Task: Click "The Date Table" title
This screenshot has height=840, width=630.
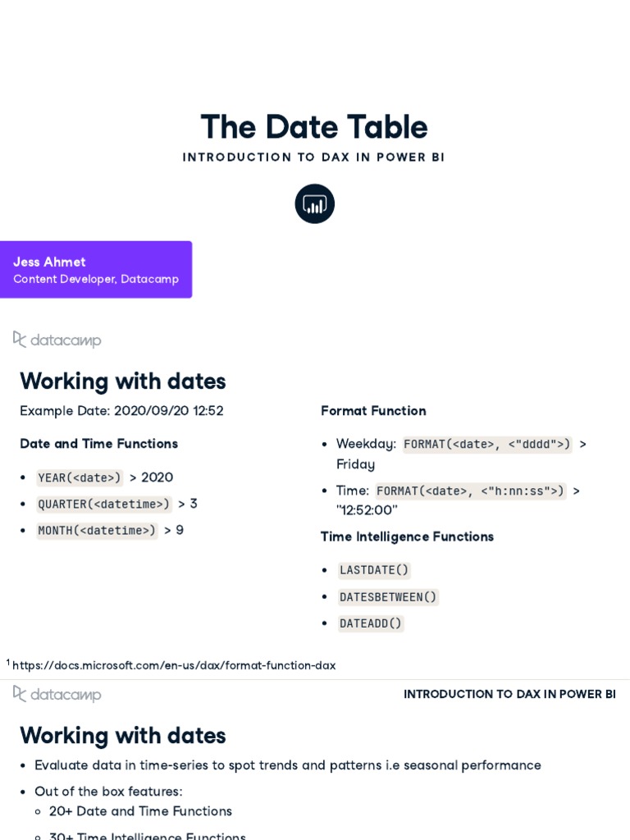Action: (x=314, y=127)
